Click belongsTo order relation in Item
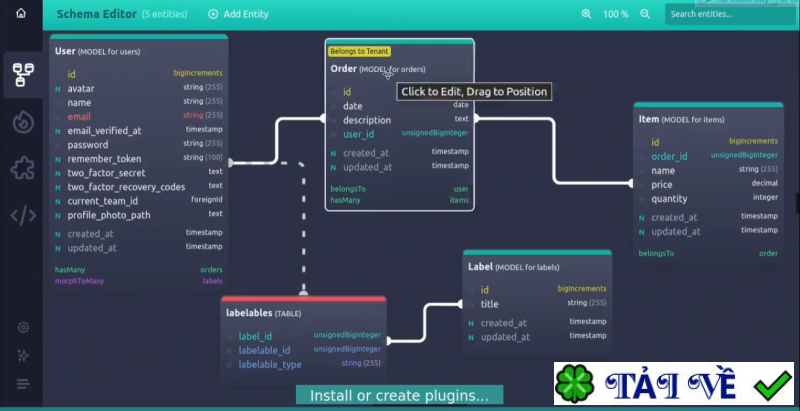800x411 pixels. pos(708,253)
